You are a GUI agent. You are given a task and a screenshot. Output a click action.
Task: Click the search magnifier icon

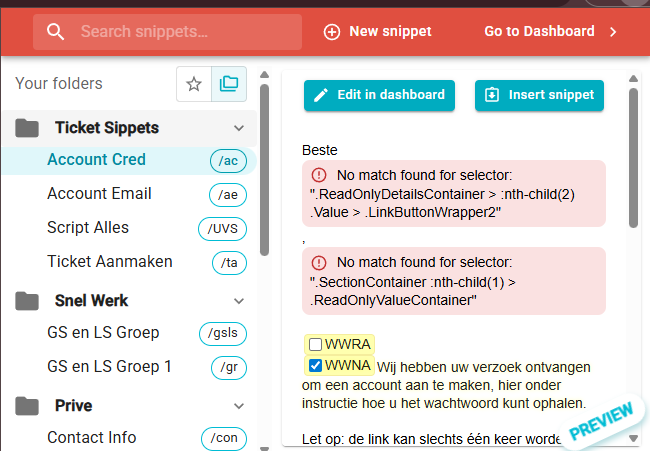pyautogui.click(x=56, y=32)
